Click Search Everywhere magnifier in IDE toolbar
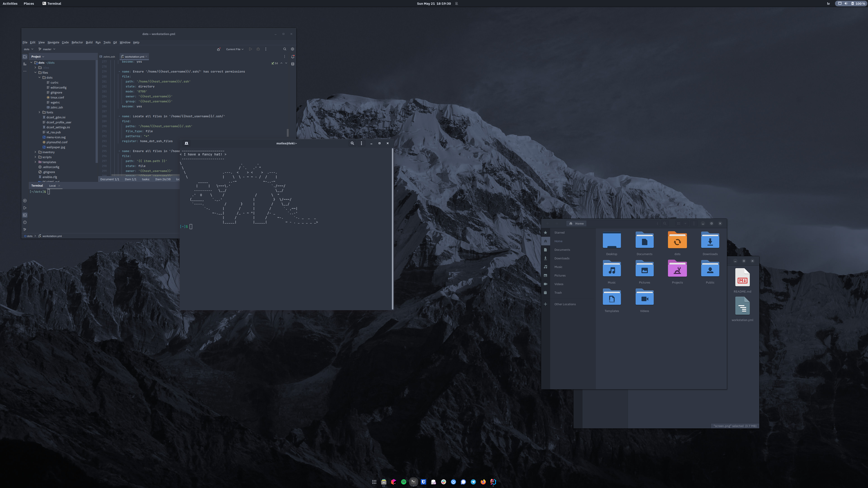The height and width of the screenshot is (488, 868). click(285, 49)
